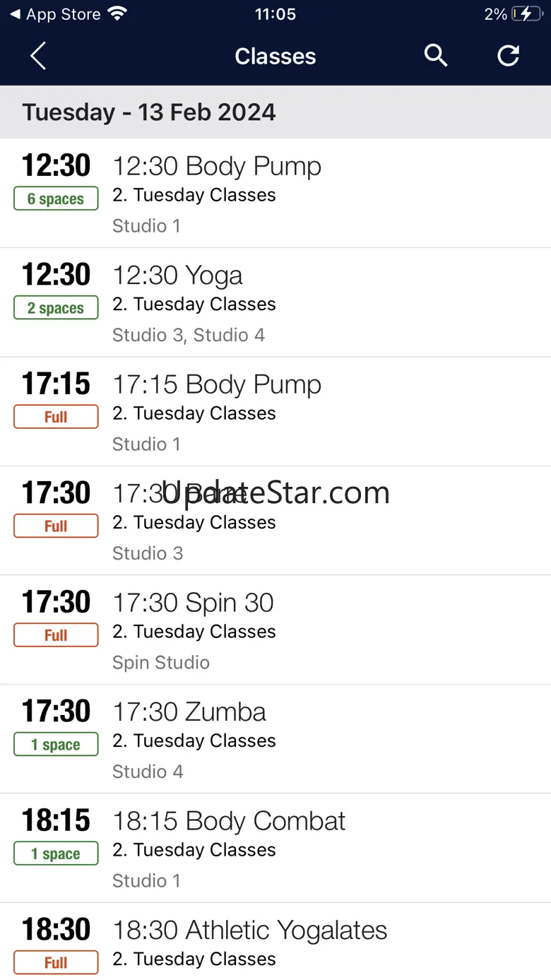
Task: Tap the Tuesday 13 Feb 2024 date header
Action: pos(149,112)
